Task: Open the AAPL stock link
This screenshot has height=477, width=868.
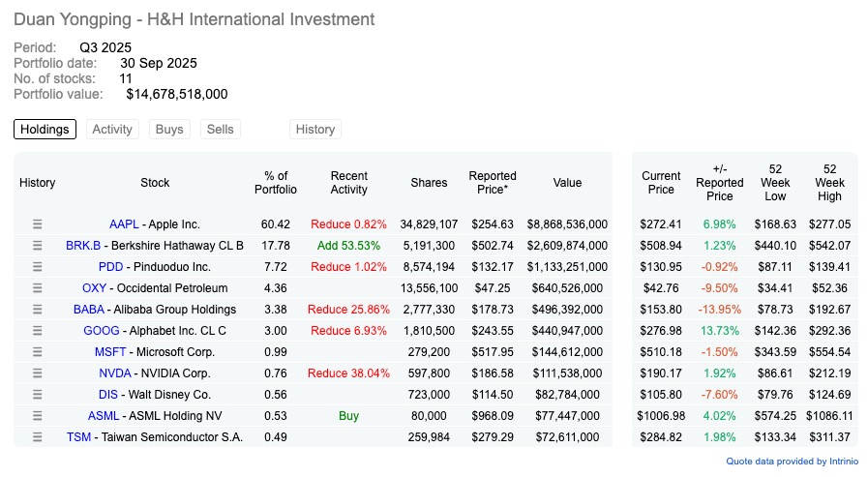Action: [x=125, y=224]
